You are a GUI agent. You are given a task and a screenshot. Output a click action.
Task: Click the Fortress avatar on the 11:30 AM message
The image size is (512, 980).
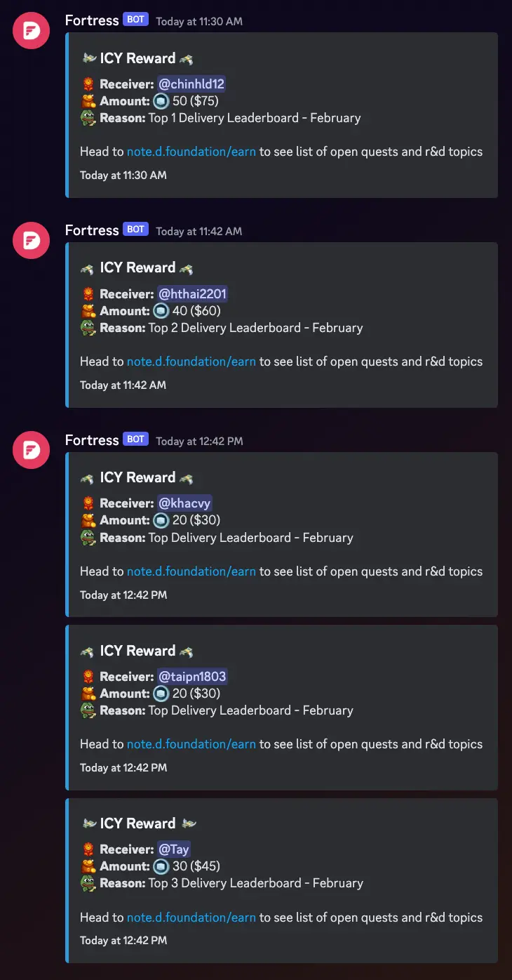[x=32, y=31]
